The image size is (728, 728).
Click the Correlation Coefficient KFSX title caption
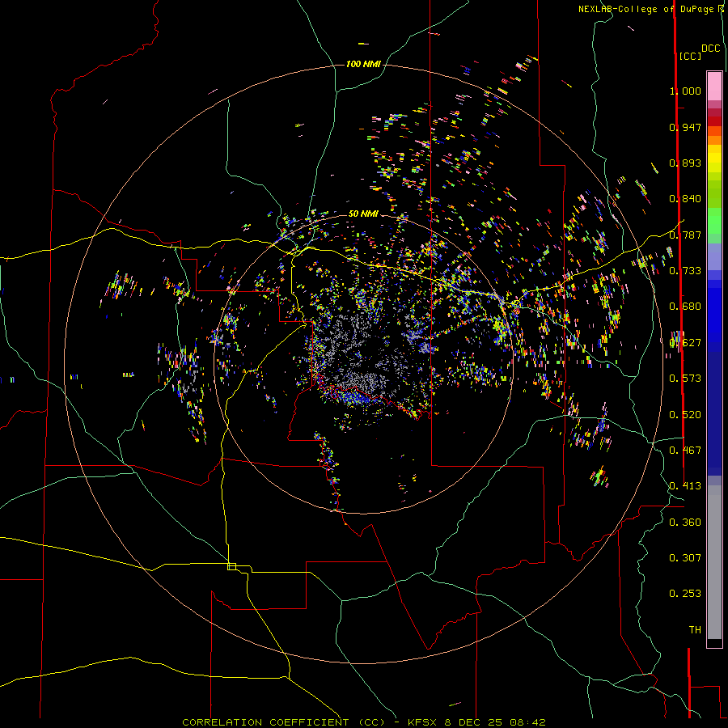tap(363, 722)
